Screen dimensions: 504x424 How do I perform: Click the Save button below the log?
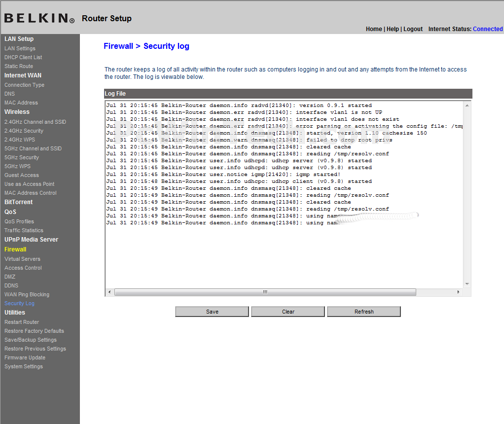click(x=212, y=312)
